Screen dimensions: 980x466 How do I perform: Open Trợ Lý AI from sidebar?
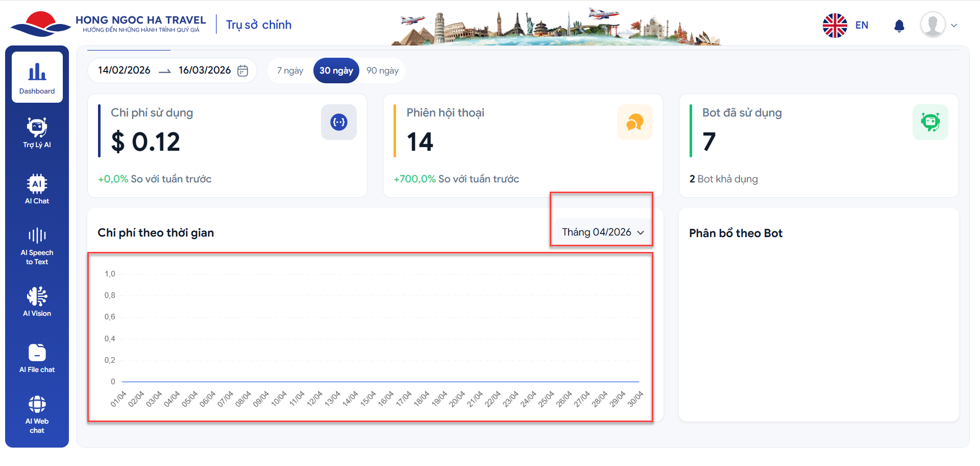[x=37, y=133]
